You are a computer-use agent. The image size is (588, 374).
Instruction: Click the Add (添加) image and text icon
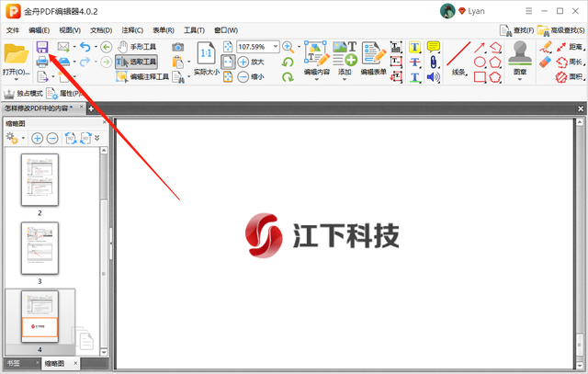tap(345, 53)
